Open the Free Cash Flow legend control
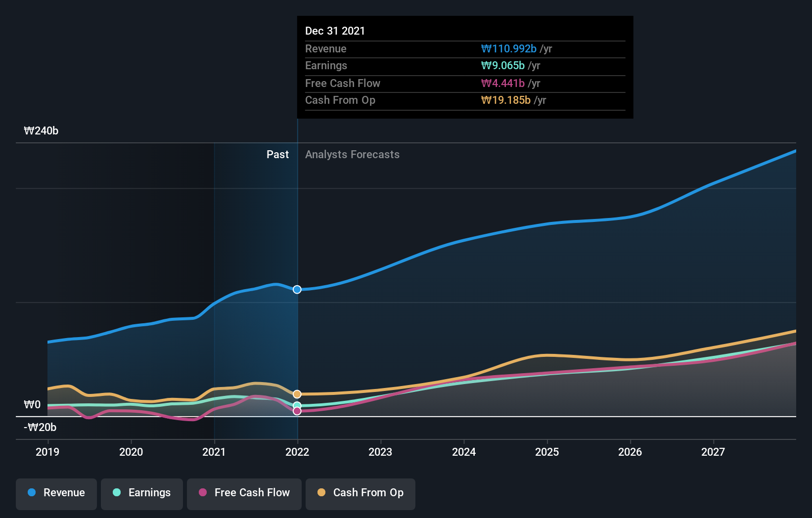This screenshot has height=518, width=812. point(244,493)
